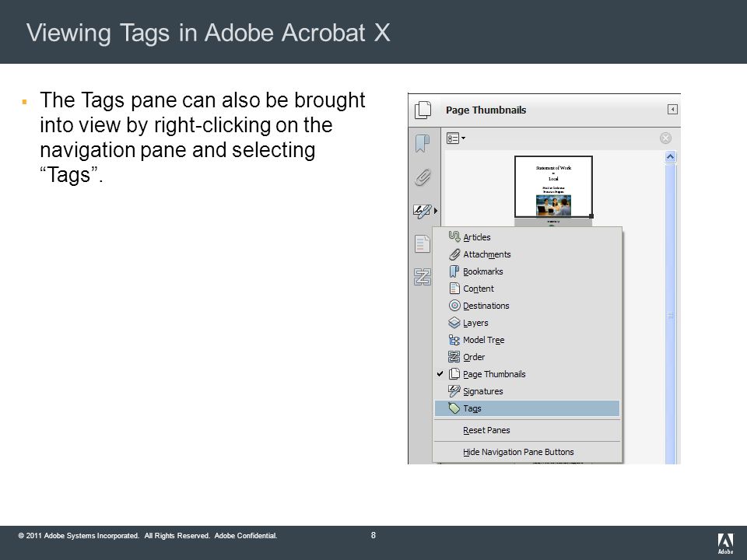Image resolution: width=747 pixels, height=560 pixels.
Task: Select the Statement of Work page thumbnail
Action: point(553,187)
